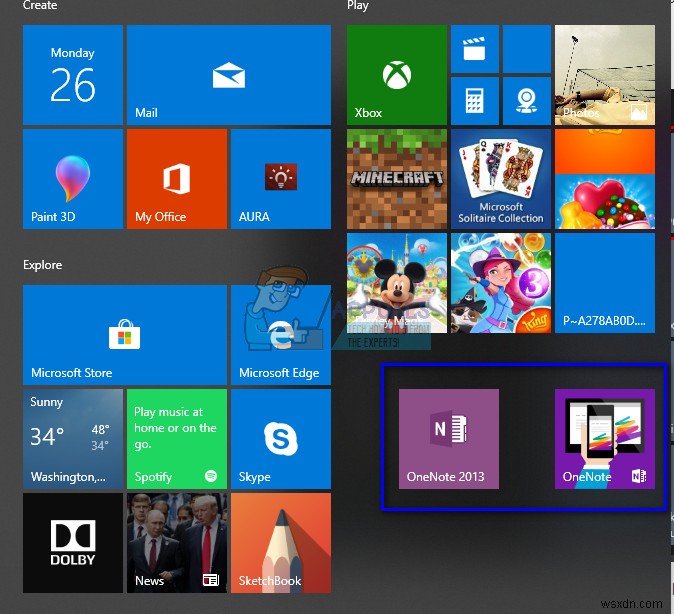
Task: Open the Weather tile for Washington
Action: coord(73,439)
